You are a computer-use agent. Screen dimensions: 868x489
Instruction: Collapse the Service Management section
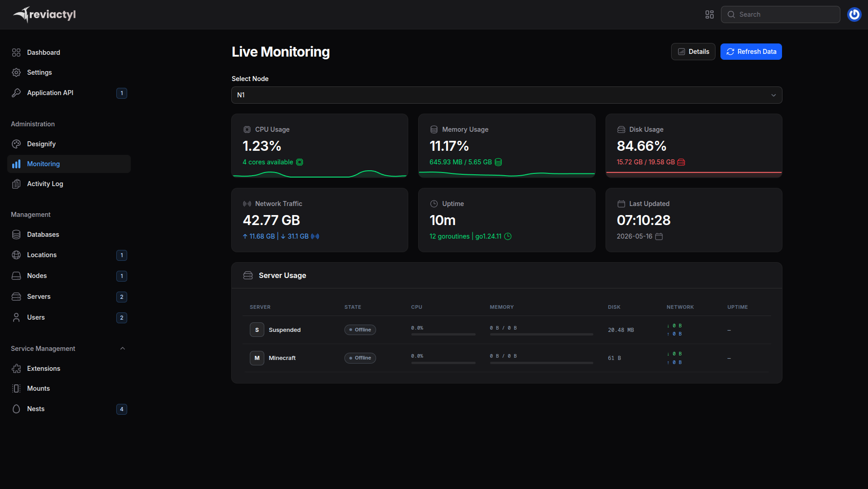(x=123, y=349)
